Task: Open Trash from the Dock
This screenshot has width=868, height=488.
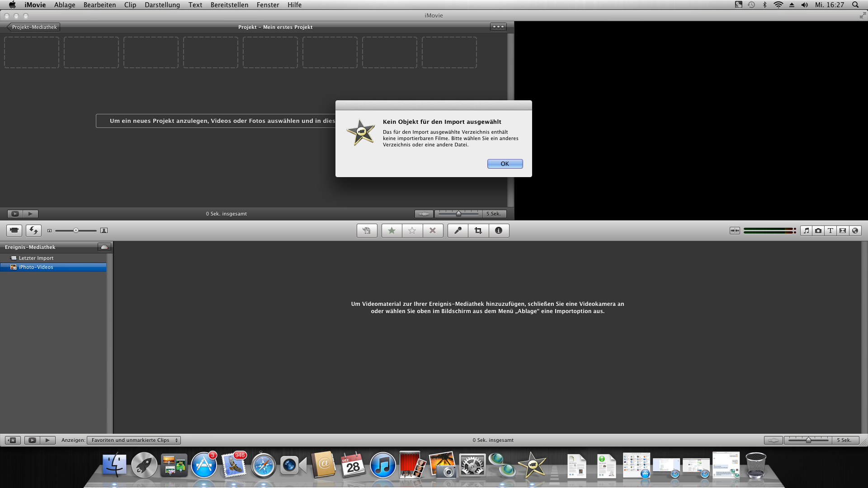Action: tap(756, 465)
